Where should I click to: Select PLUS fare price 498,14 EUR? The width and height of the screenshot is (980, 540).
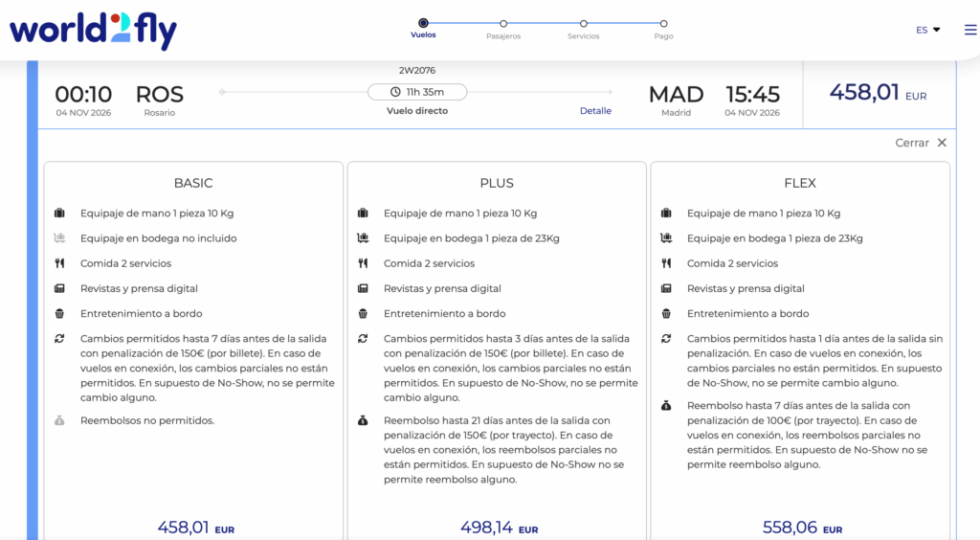(500, 528)
